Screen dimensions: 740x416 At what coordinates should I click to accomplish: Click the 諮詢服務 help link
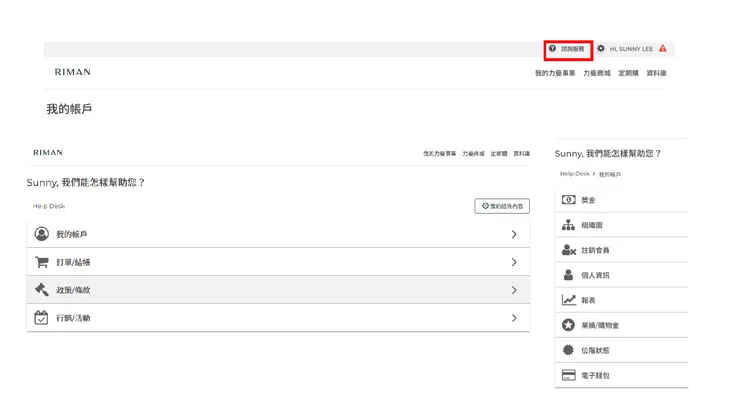(572, 49)
